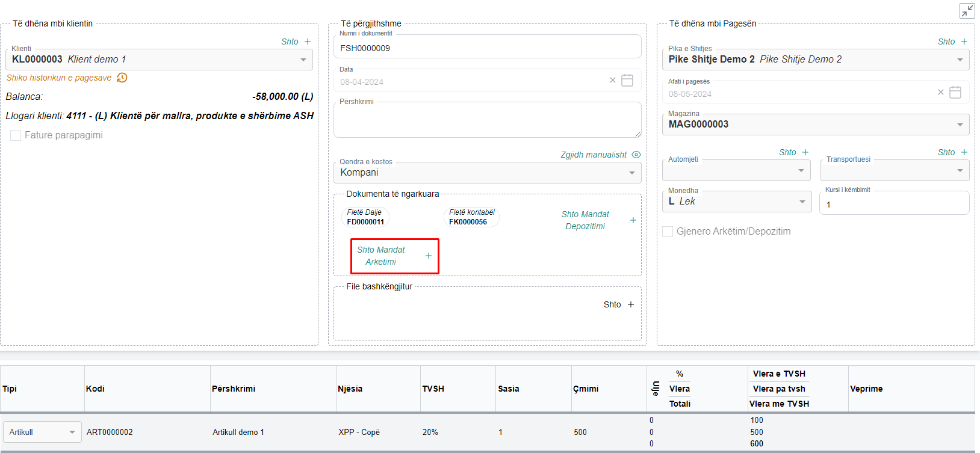The image size is (980, 453).
Task: Click plus icon beside Shto Mandat Depozitimi
Action: coord(633,220)
